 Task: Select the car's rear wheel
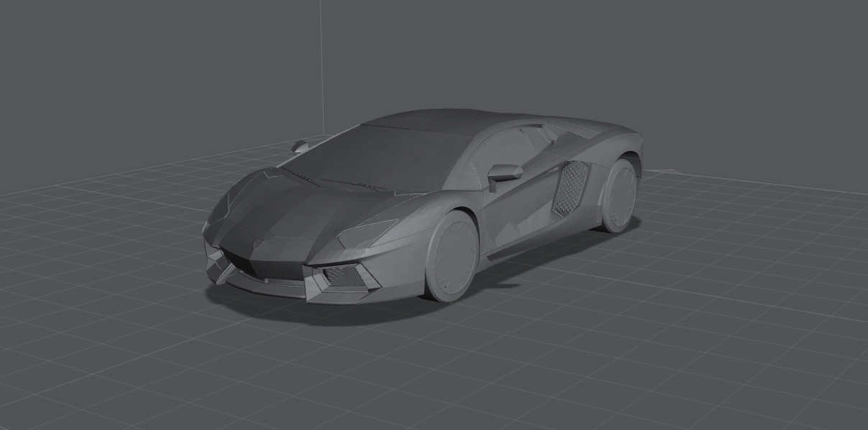(619, 196)
